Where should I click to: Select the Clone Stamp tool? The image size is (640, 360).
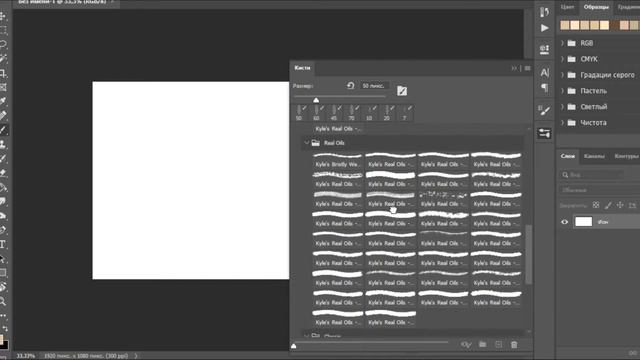click(3, 144)
